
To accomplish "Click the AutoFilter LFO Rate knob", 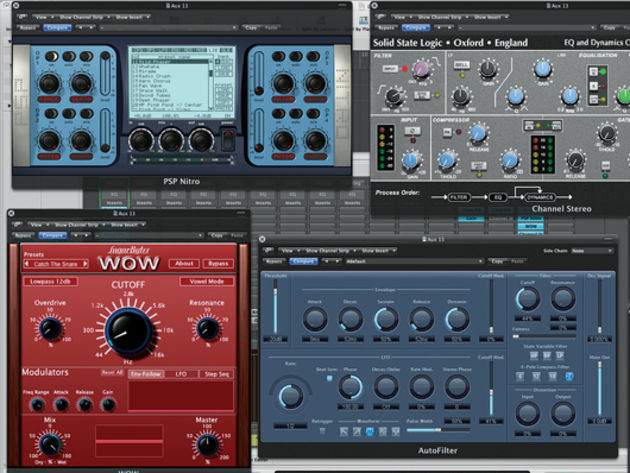I will (291, 396).
